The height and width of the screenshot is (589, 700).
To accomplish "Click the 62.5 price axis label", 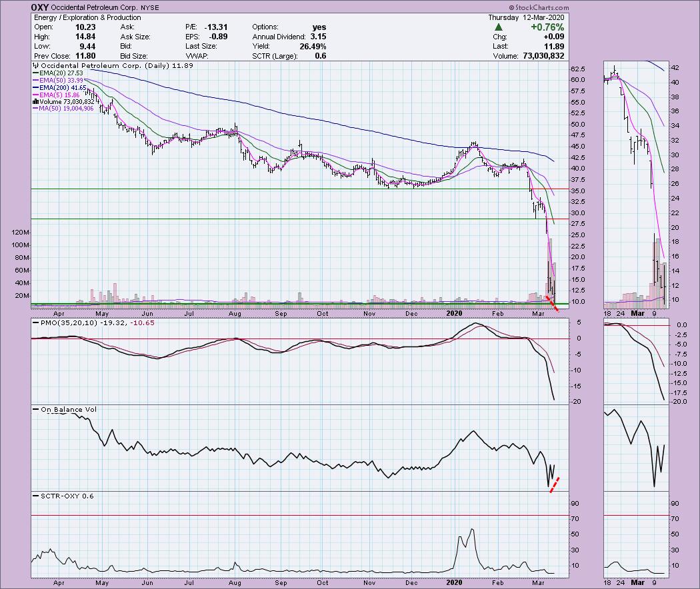I will 578,69.
